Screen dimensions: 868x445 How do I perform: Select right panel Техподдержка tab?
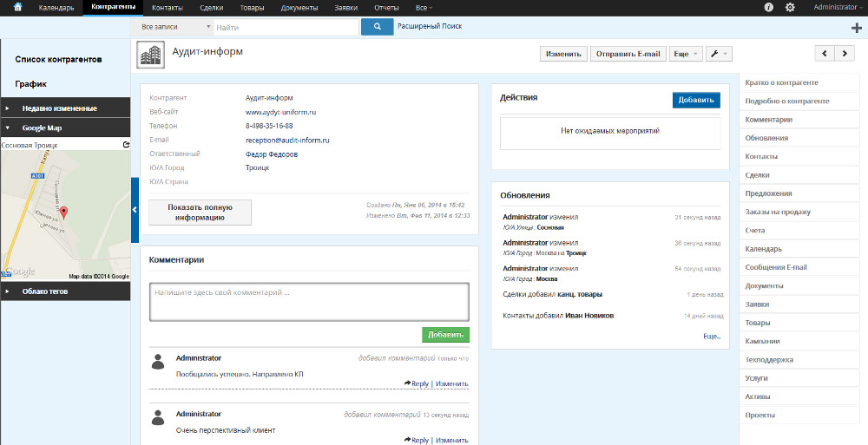coord(799,360)
